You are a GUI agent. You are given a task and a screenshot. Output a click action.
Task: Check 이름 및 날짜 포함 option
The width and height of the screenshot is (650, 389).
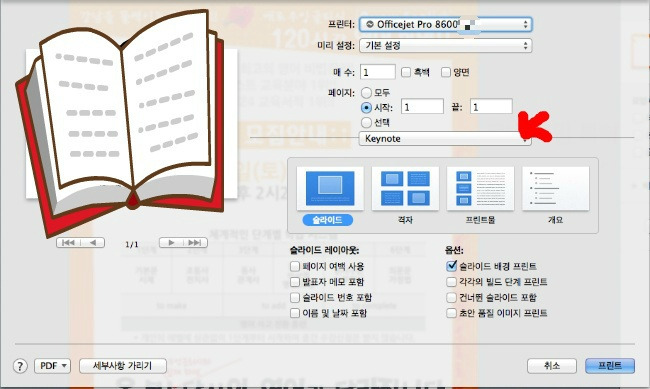coord(295,313)
